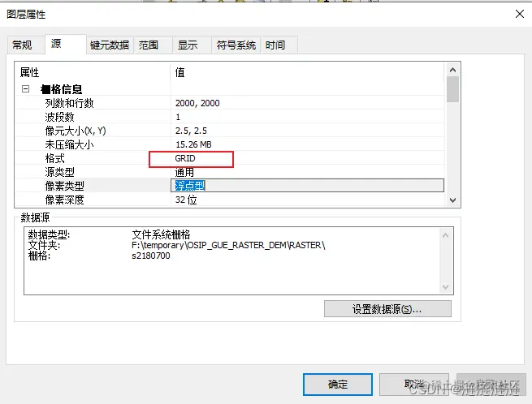Click property table scroll down arrow

[452, 200]
